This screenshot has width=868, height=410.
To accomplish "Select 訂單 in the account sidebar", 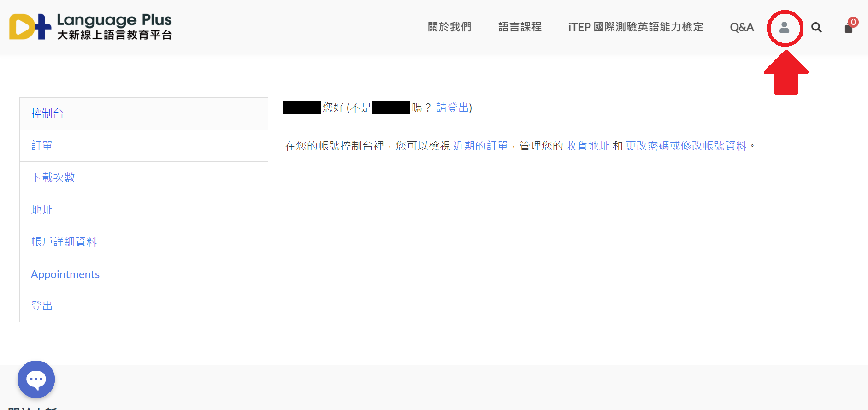I will point(42,146).
